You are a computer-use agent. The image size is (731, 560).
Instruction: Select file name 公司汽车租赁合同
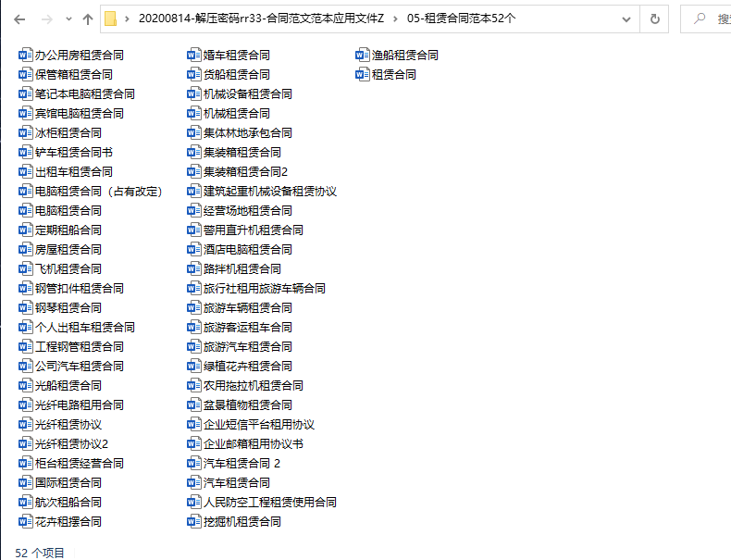[x=80, y=367]
